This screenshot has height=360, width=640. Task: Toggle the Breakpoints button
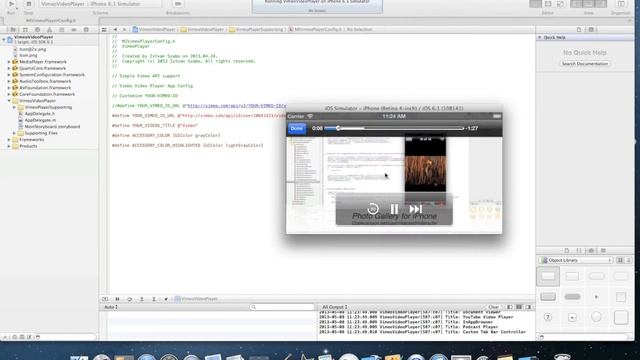pyautogui.click(x=178, y=4)
